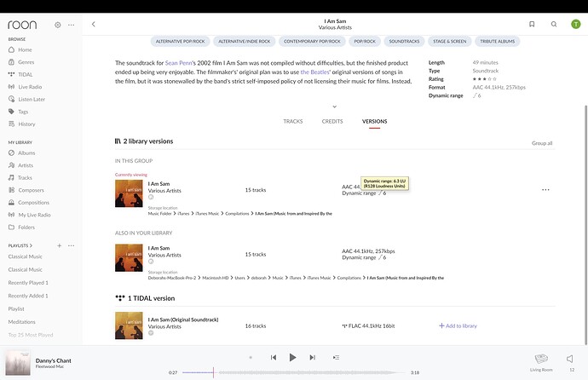Select the VERSIONS tab
Image resolution: width=588 pixels, height=380 pixels.
(x=375, y=121)
